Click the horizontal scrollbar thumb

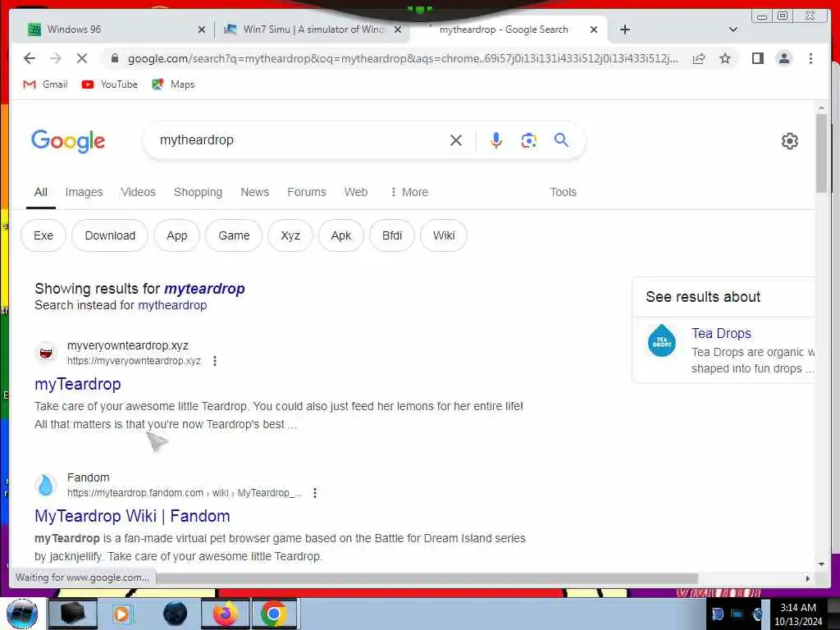pyautogui.click(x=427, y=578)
